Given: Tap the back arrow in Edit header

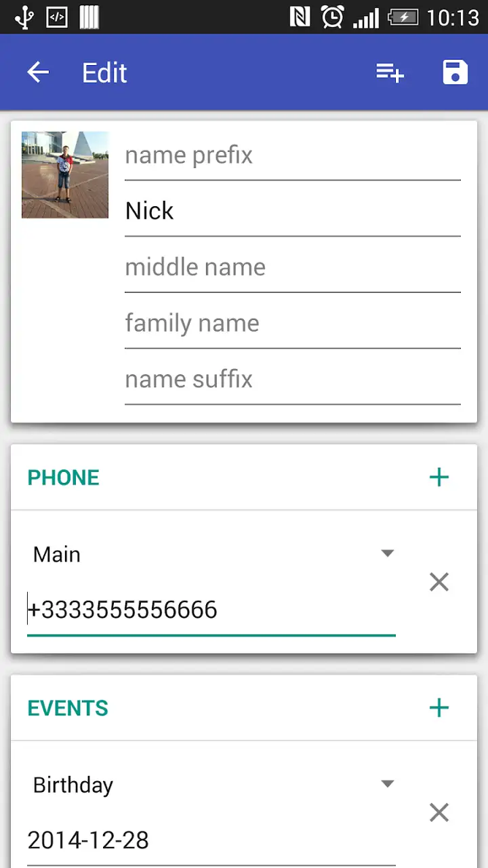Looking at the screenshot, I should [x=38, y=72].
